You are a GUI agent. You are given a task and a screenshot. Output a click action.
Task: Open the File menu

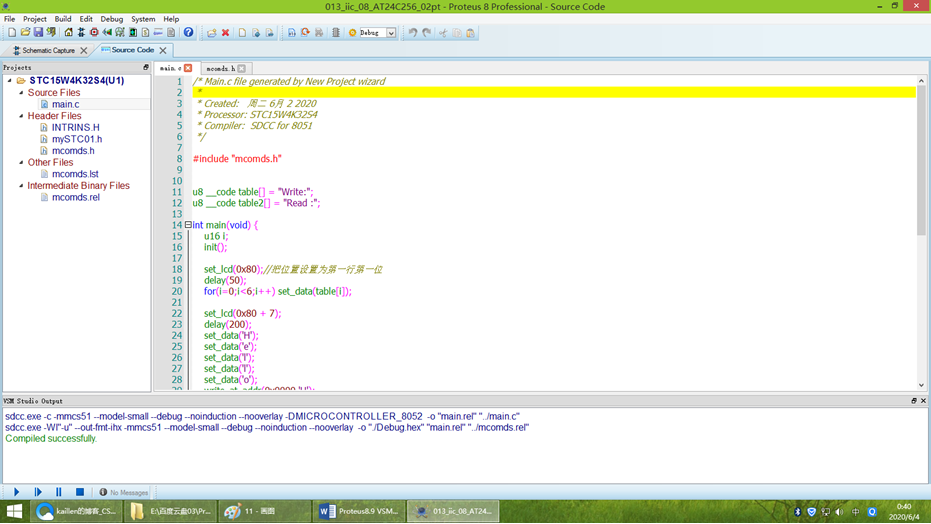point(10,19)
